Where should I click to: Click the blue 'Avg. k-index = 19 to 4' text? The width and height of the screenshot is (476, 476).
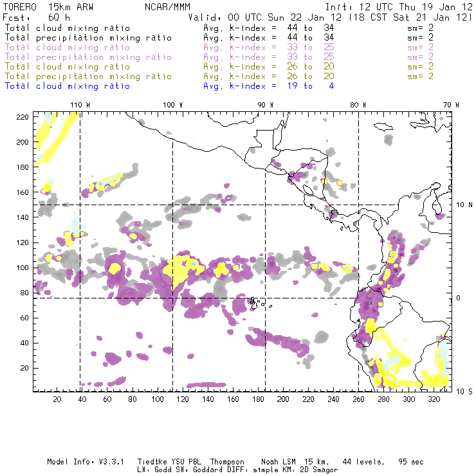tap(269, 86)
